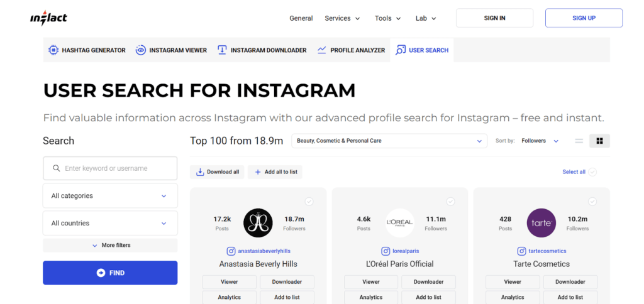Click Downloader on Anastasia Beverly Hills card
644x304 pixels.
pos(287,282)
